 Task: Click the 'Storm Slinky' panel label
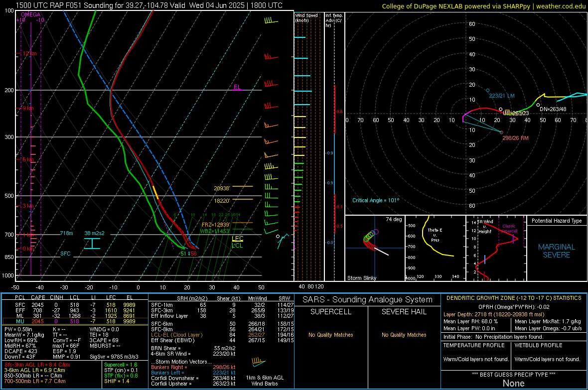click(361, 278)
